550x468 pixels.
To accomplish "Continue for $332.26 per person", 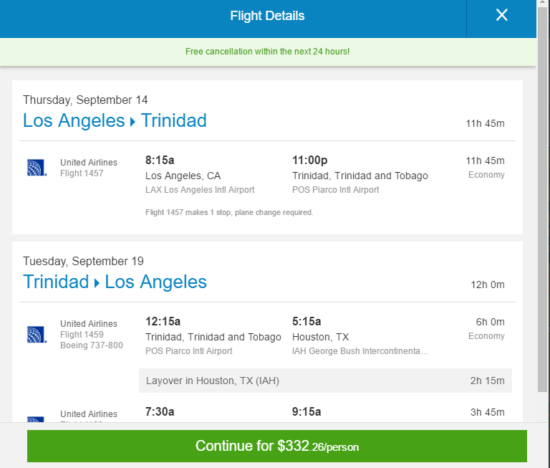I will tap(277, 446).
